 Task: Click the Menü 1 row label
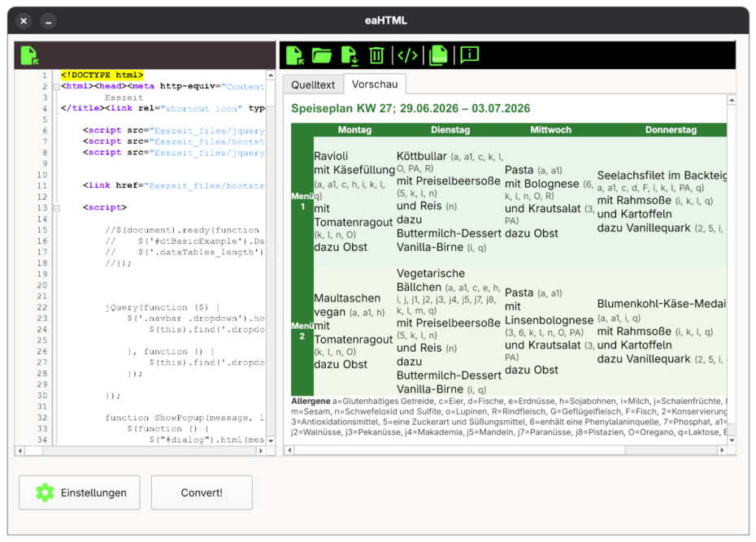[x=302, y=202]
